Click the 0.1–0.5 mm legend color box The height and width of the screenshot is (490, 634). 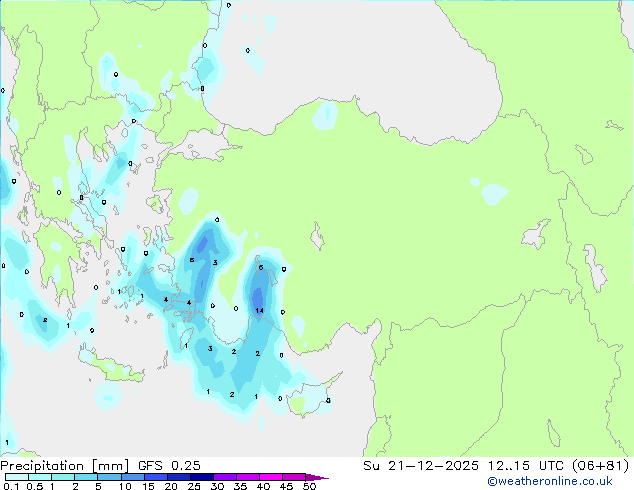point(17,477)
